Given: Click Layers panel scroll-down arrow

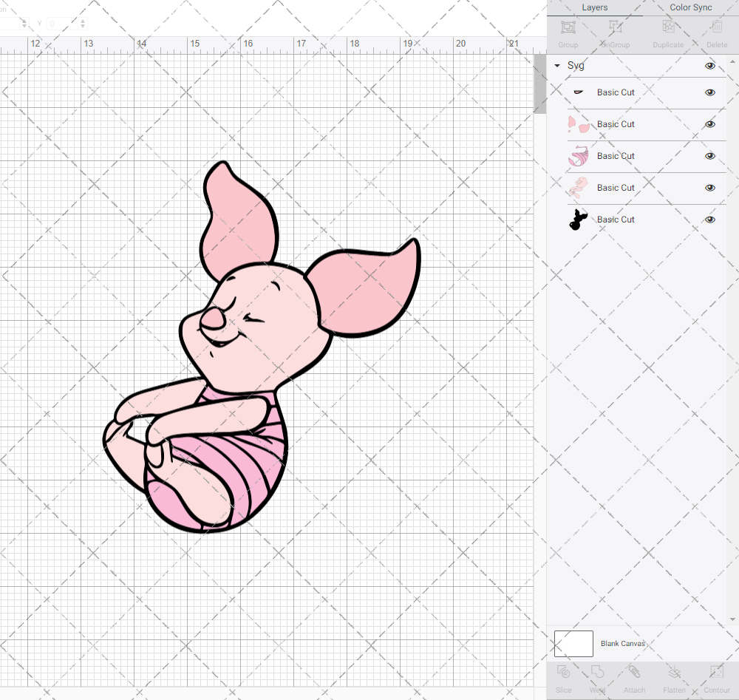Looking at the screenshot, I should click(x=732, y=619).
